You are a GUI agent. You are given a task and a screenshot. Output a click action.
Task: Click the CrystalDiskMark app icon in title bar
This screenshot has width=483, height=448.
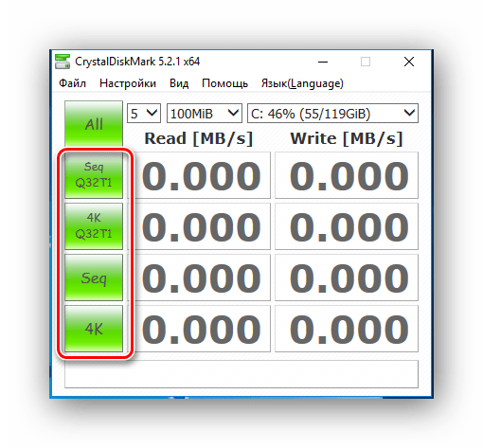click(63, 62)
